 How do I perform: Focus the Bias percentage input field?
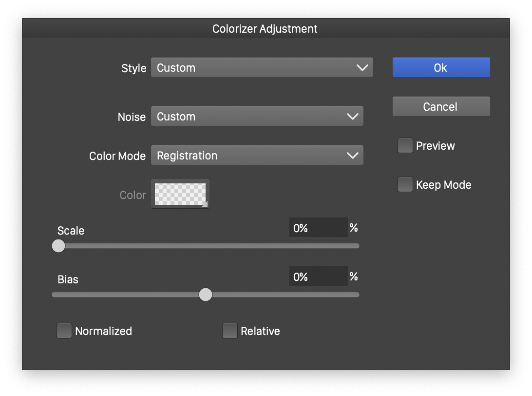point(318,277)
